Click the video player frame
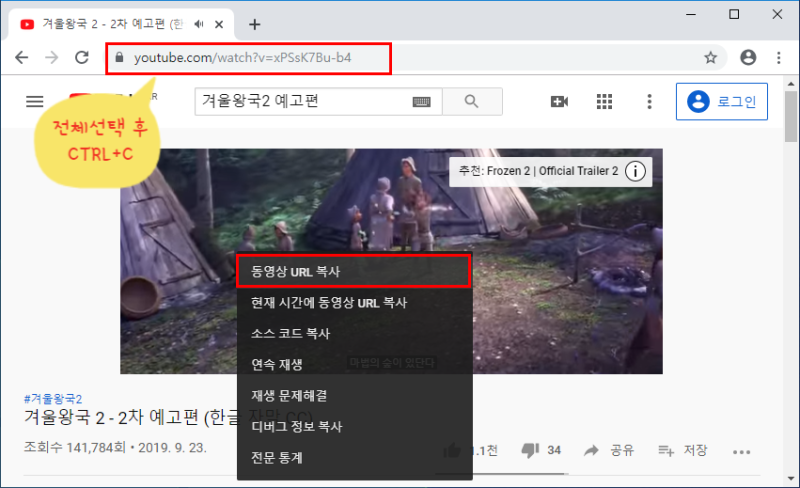Image resolution: width=800 pixels, height=488 pixels. 391,261
